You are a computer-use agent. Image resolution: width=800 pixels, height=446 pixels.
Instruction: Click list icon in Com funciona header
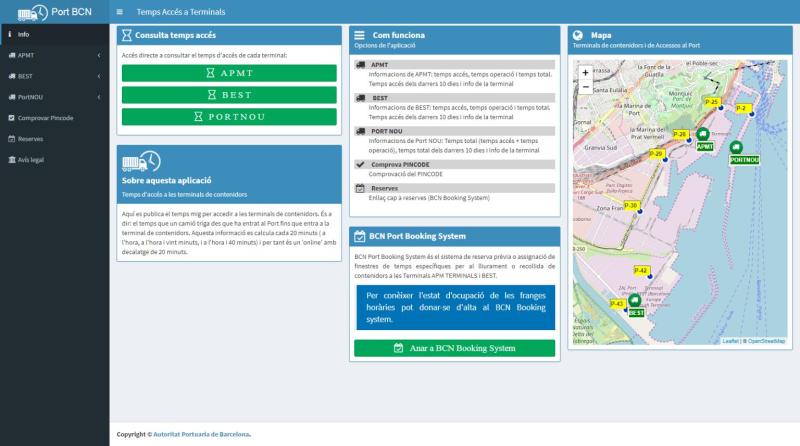pyautogui.click(x=359, y=35)
